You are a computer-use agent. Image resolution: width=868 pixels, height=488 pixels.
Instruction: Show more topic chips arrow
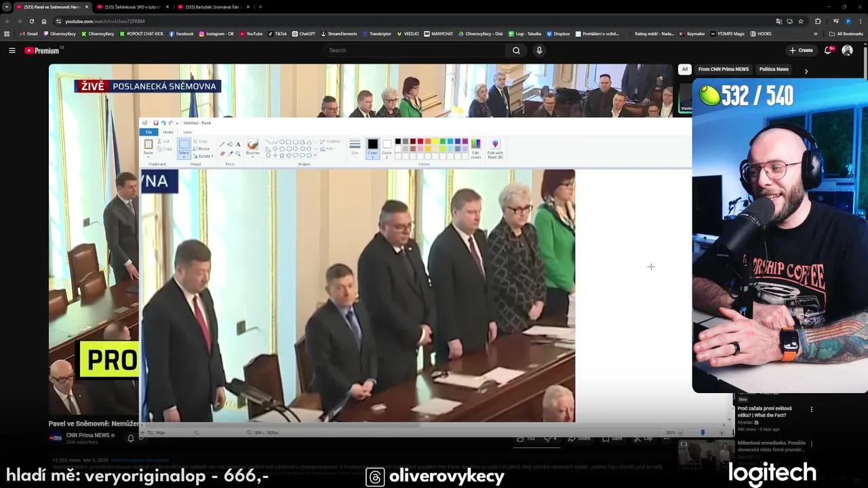point(806,71)
